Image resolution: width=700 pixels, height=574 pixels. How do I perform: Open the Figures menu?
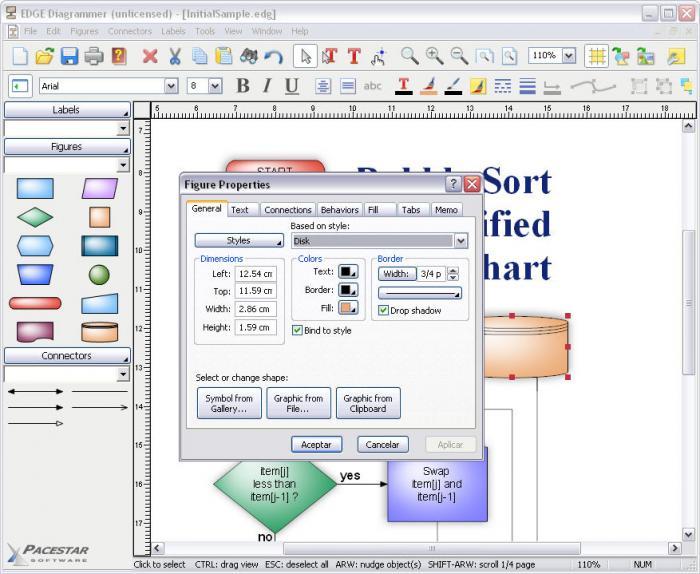(x=84, y=31)
